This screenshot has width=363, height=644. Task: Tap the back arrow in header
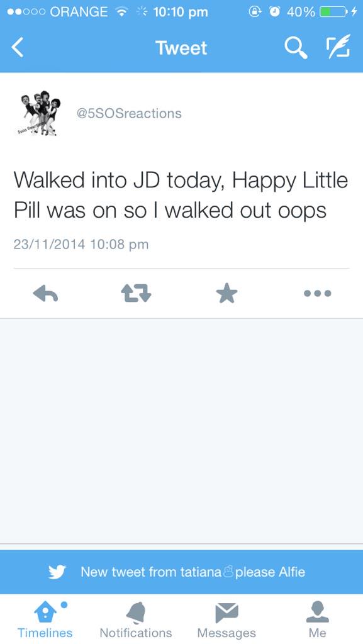[17, 47]
